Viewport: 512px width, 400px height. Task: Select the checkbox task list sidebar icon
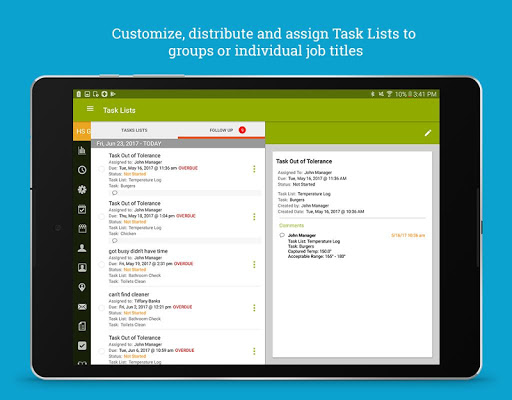point(82,346)
